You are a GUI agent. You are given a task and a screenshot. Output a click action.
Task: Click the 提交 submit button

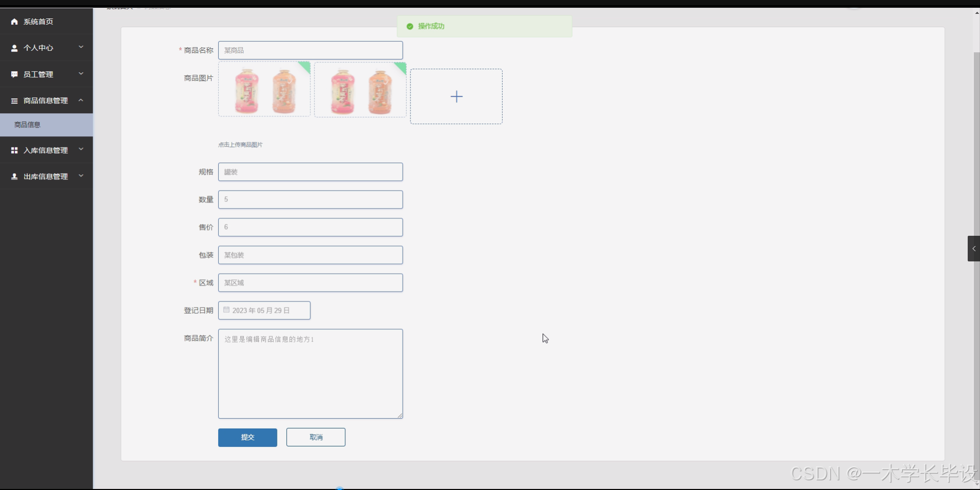coord(247,437)
